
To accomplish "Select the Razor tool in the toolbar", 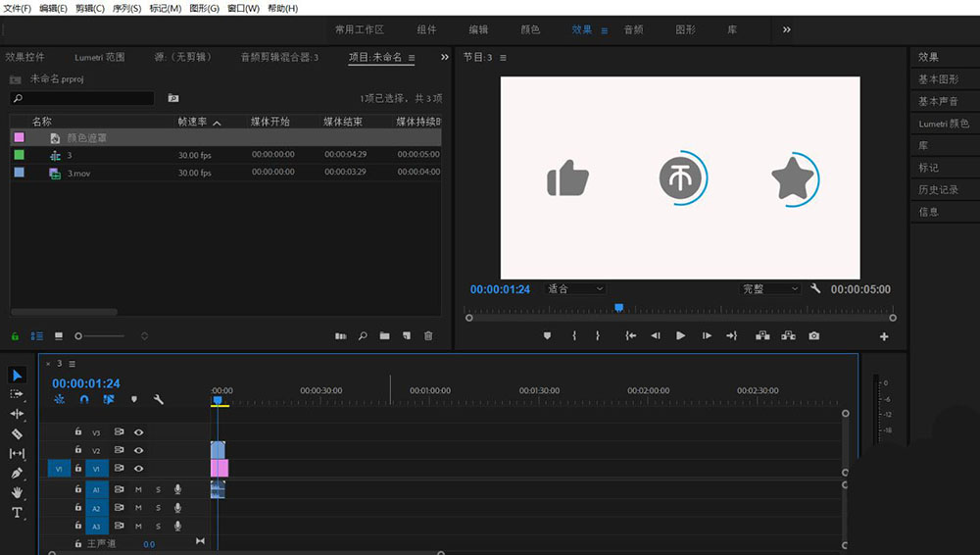I will (17, 433).
